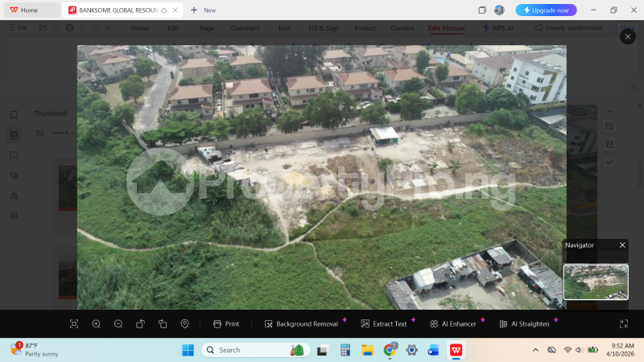Close the BANKSOME document tab
This screenshot has height=362, width=644.
175,10
